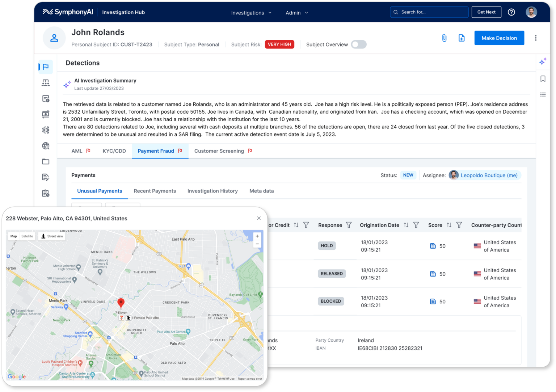Click the bookmark icon on right panel

[x=543, y=78]
